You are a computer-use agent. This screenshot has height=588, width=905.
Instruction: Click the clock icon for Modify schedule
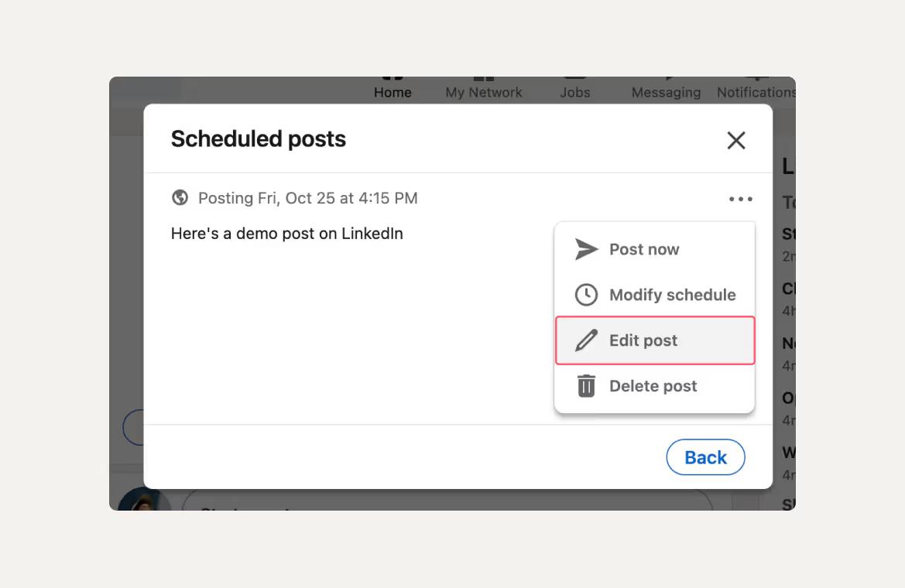[586, 295]
